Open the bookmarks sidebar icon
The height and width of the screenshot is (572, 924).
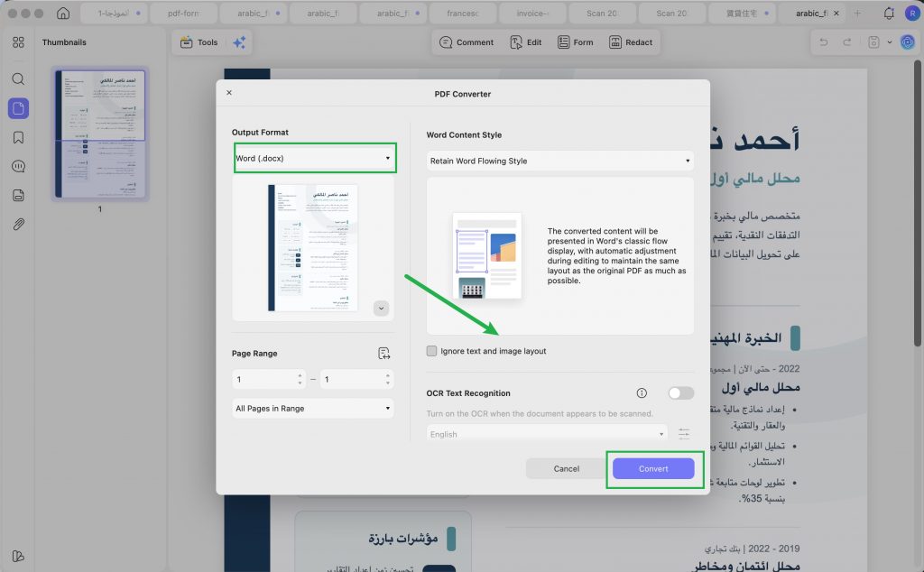(x=18, y=137)
